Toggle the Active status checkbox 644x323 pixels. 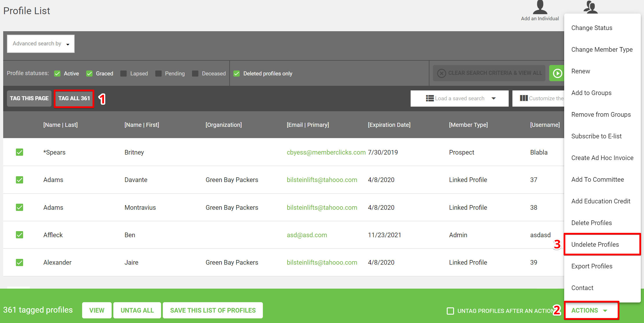(x=57, y=73)
